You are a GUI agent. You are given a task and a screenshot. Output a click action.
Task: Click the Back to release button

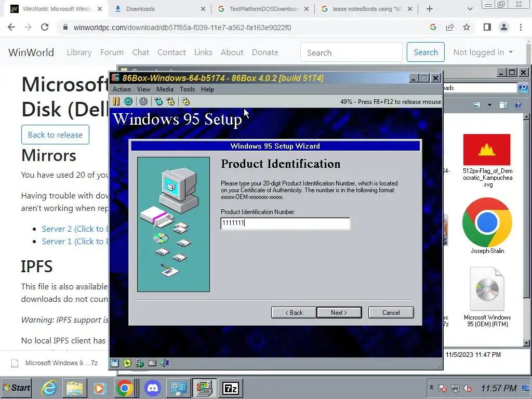click(x=55, y=135)
